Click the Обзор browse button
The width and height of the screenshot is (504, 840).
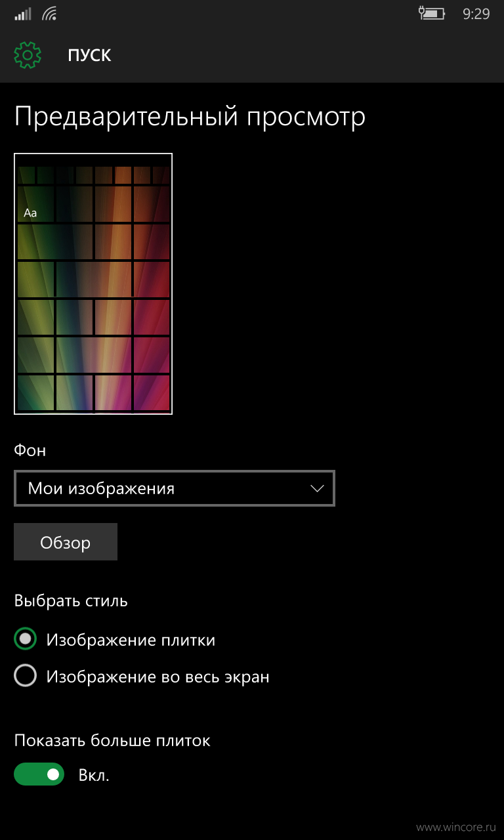tap(66, 542)
